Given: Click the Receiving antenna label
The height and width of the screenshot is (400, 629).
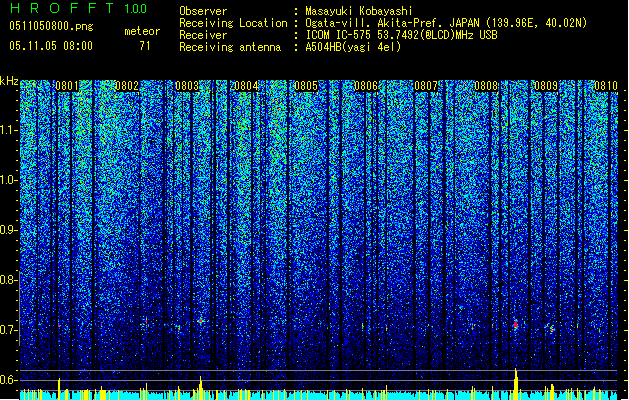Looking at the screenshot, I should coord(230,47).
